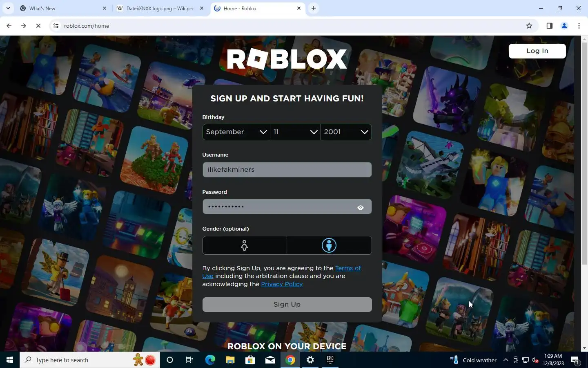Close the Home - Roblox tab
588x368 pixels.
tap(299, 8)
